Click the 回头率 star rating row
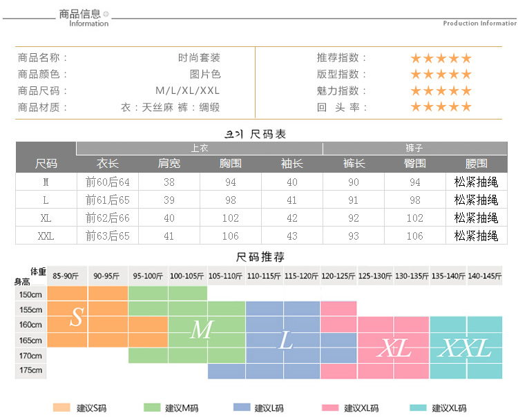 pyautogui.click(x=441, y=107)
